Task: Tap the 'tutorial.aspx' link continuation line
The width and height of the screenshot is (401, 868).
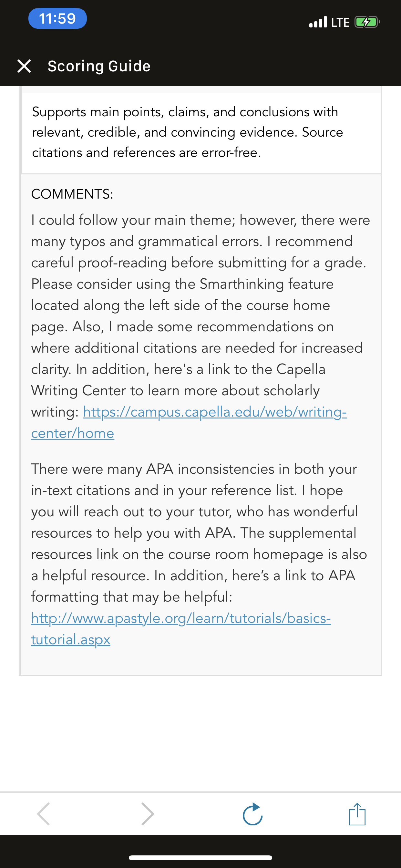Action: point(70,640)
